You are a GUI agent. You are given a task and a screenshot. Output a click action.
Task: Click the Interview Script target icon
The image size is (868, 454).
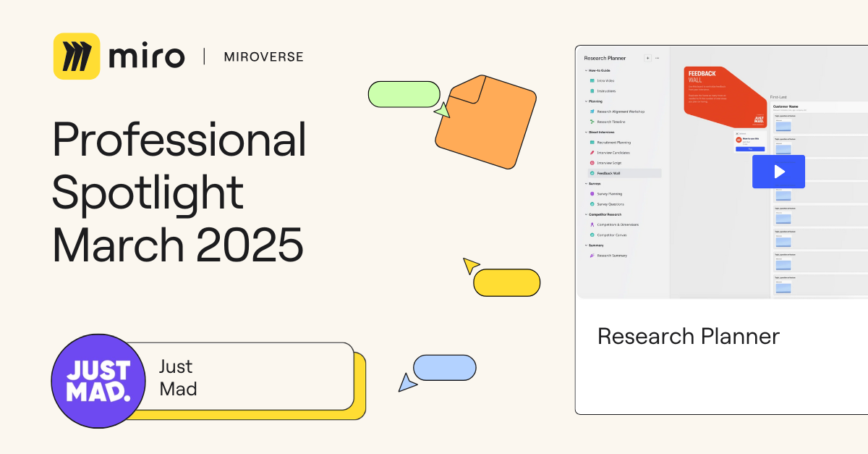(x=592, y=163)
